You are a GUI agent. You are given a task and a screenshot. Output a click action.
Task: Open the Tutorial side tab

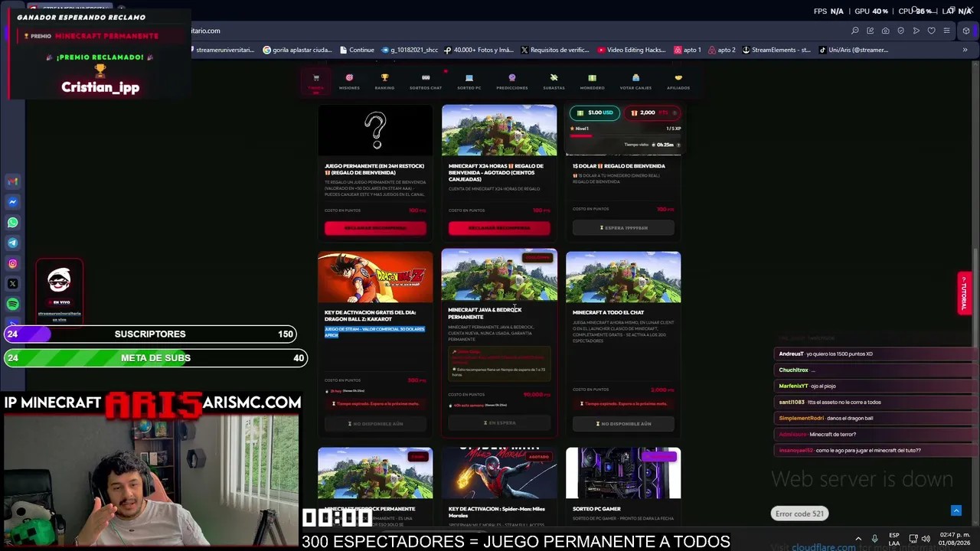pos(965,292)
